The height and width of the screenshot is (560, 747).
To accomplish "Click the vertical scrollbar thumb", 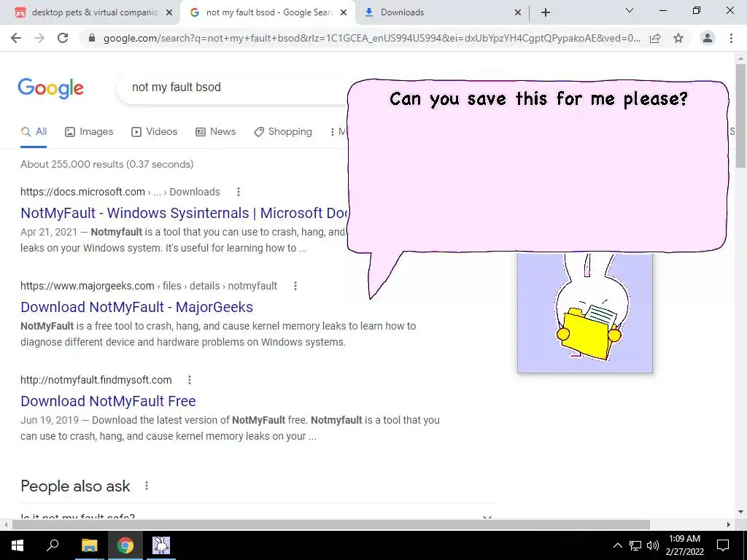I will tap(740, 115).
